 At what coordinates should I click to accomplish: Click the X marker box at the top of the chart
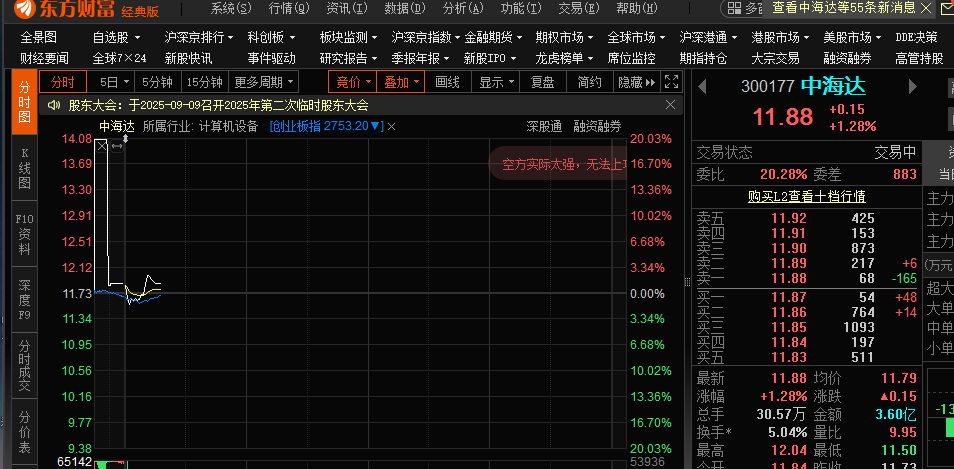(x=102, y=146)
